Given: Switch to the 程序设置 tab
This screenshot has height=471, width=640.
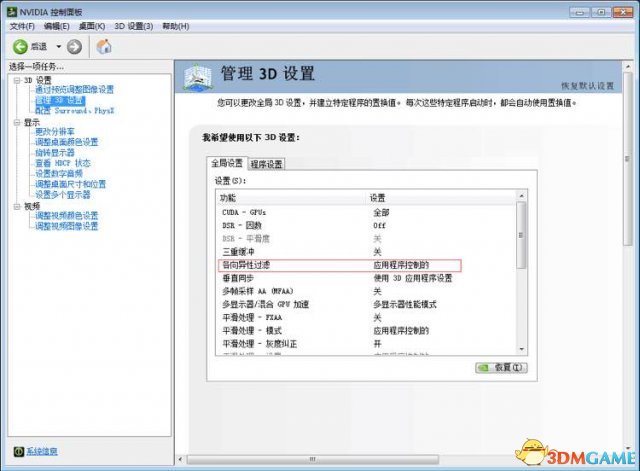Looking at the screenshot, I should (x=266, y=164).
